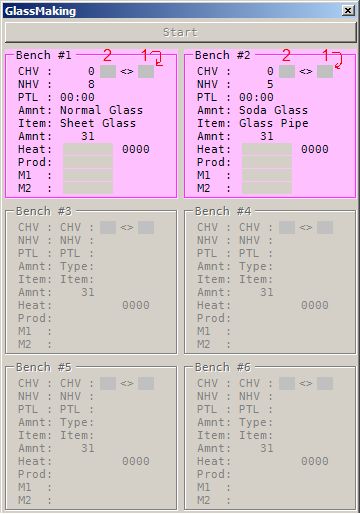The height and width of the screenshot is (514, 360).
Task: Click Bench #1 left CHV gray box
Action: pos(108,71)
